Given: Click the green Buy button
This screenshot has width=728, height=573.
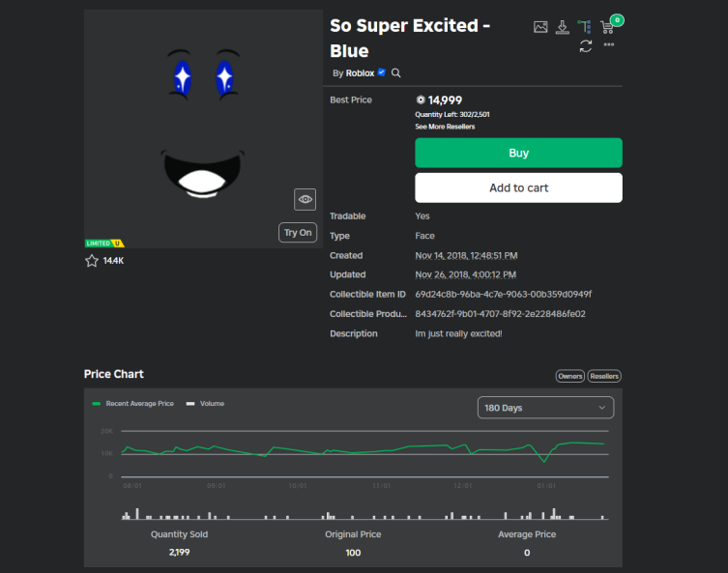Looking at the screenshot, I should 518,153.
